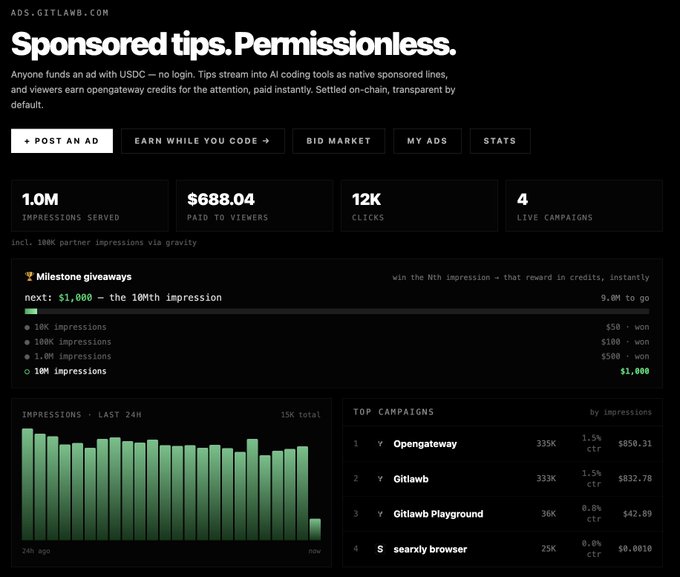Image resolution: width=680 pixels, height=577 pixels.
Task: Click the bullet beside 10K impressions
Action: [x=27, y=328]
